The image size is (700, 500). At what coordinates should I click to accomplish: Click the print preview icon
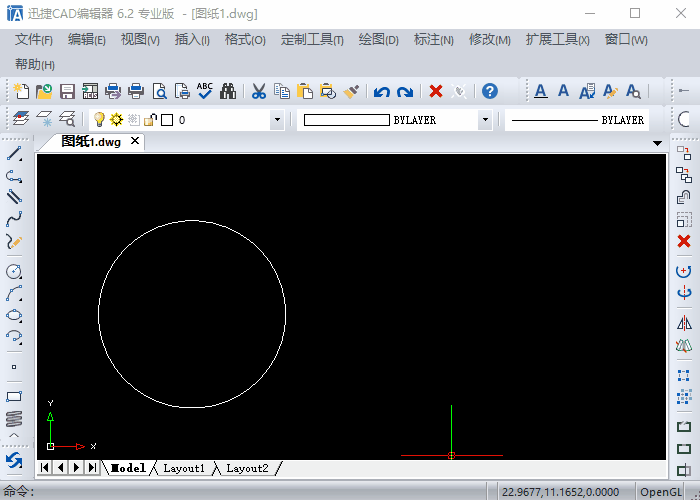click(159, 91)
